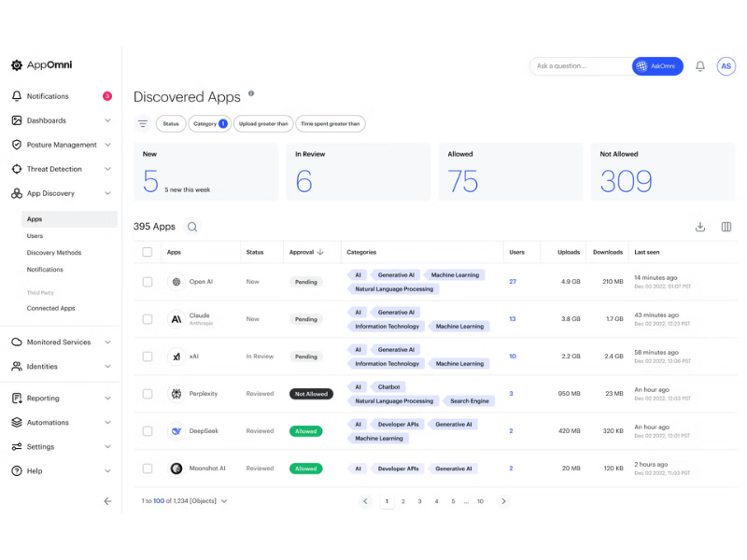Open Discovery Methods in sidebar
The image size is (747, 560).
(54, 253)
